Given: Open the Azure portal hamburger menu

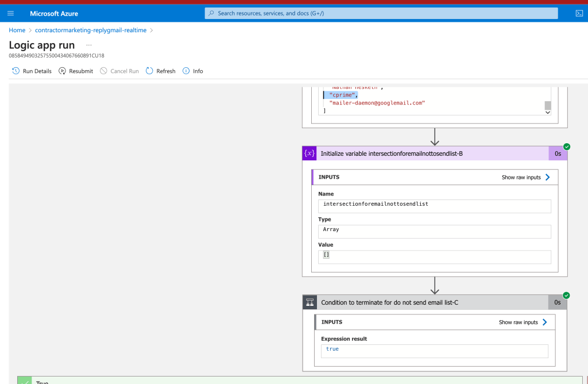Looking at the screenshot, I should tap(10, 13).
